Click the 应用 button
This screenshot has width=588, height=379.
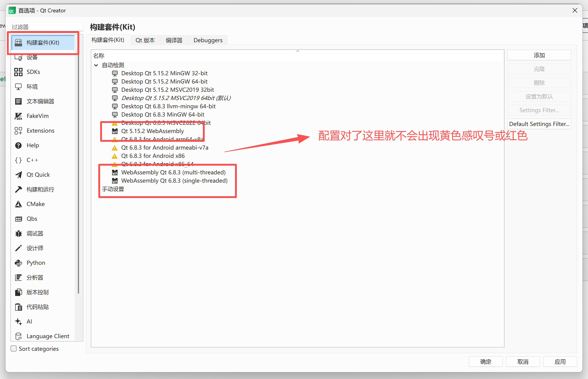[560, 362]
